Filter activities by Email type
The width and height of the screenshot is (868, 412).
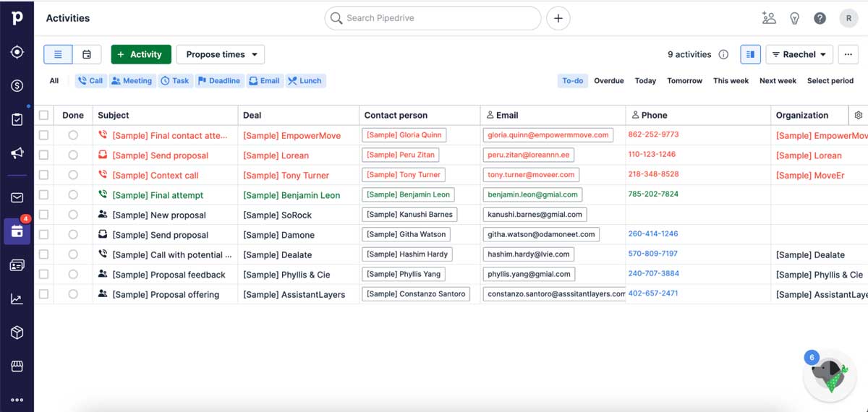[x=264, y=81]
